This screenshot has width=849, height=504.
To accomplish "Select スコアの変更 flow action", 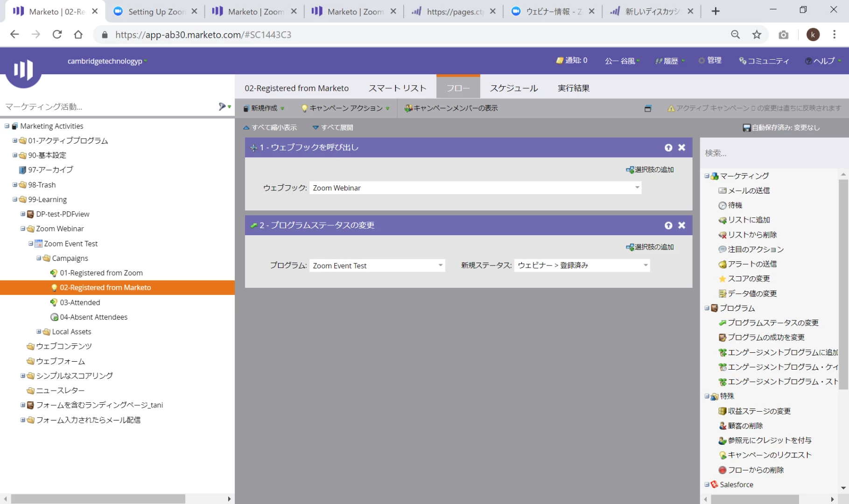I will tap(744, 279).
